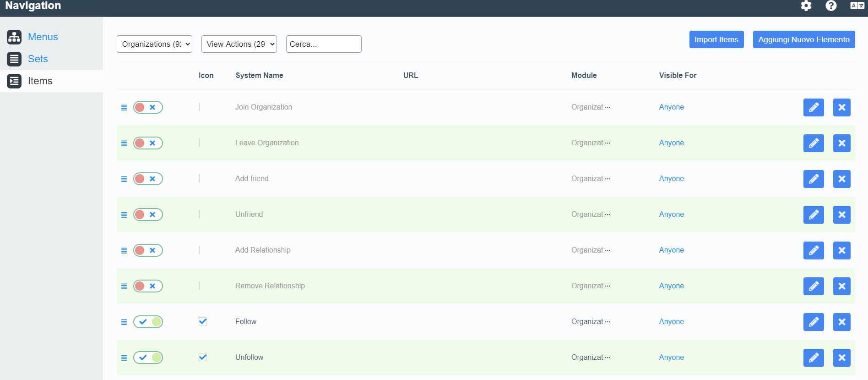Disable the Follow item toggle
The width and height of the screenshot is (868, 380).
click(148, 322)
